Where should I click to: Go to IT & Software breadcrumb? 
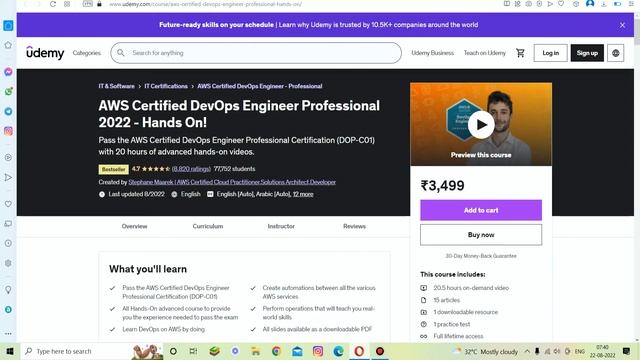pos(116,86)
